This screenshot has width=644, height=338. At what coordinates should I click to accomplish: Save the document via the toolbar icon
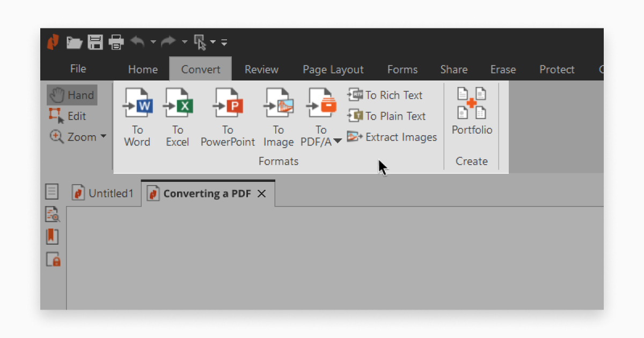[95, 42]
